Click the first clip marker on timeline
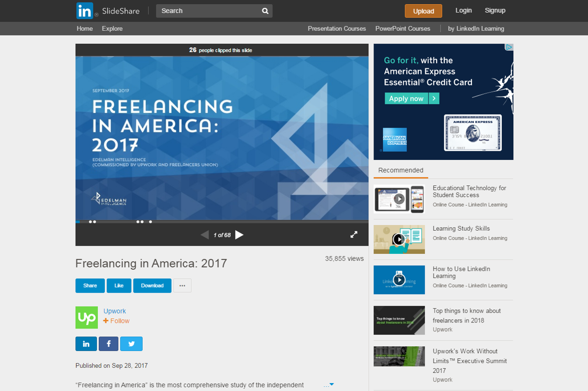The image size is (588, 391). [90, 222]
